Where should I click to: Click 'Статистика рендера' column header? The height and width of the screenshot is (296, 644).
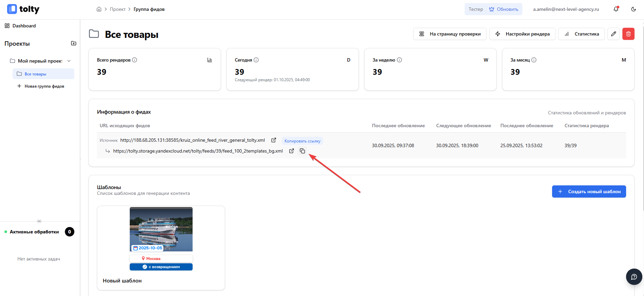587,126
